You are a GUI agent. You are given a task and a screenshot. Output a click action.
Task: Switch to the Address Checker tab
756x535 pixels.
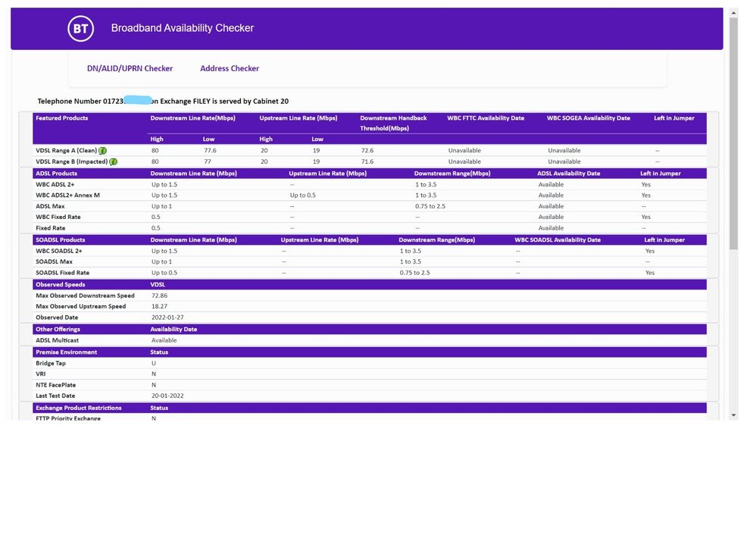pyautogui.click(x=230, y=68)
